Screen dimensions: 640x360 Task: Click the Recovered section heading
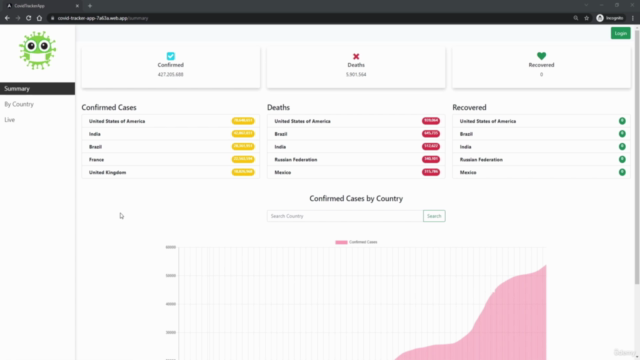pyautogui.click(x=469, y=107)
